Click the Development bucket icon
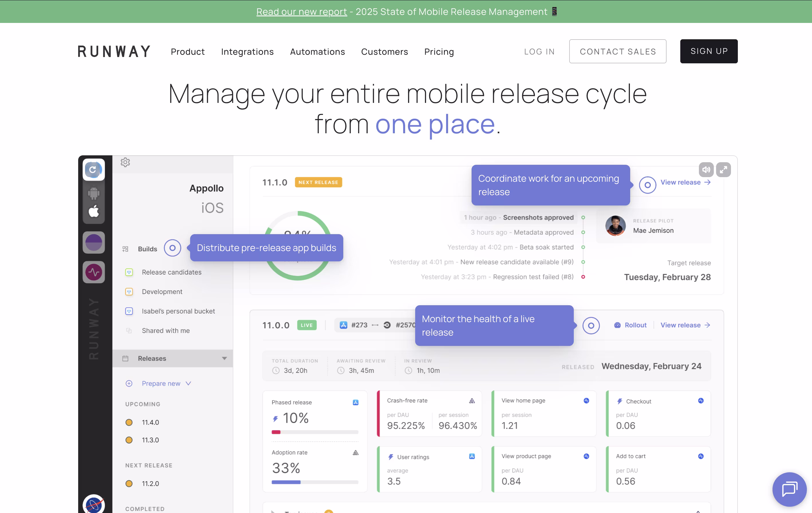 (x=129, y=291)
